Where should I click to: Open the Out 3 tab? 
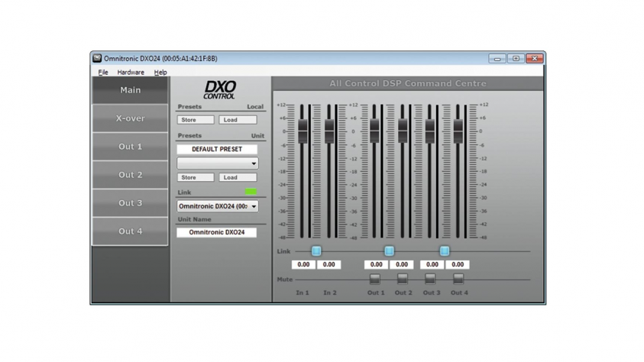[x=130, y=203]
